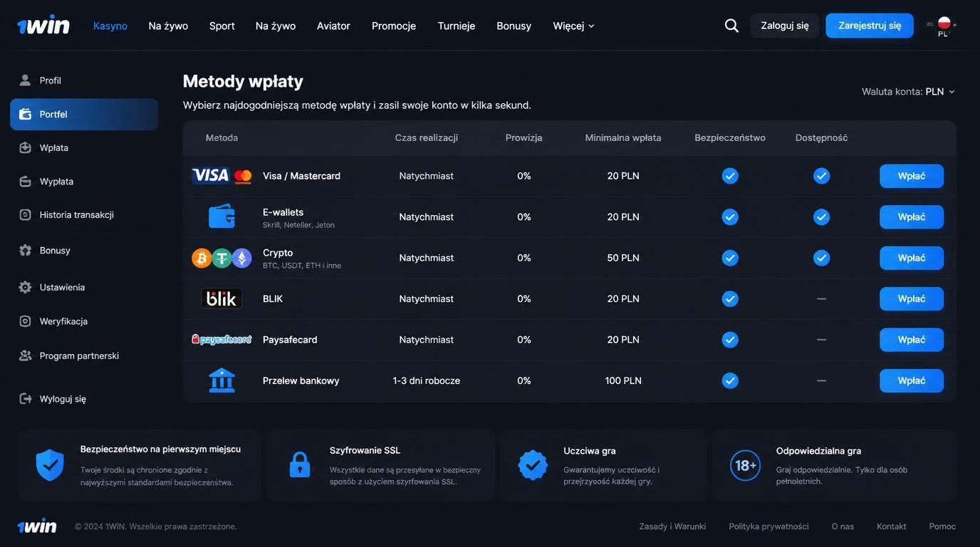Click Wpłać button for E-wallets
Viewport: 980px width, 547px height.
point(912,217)
